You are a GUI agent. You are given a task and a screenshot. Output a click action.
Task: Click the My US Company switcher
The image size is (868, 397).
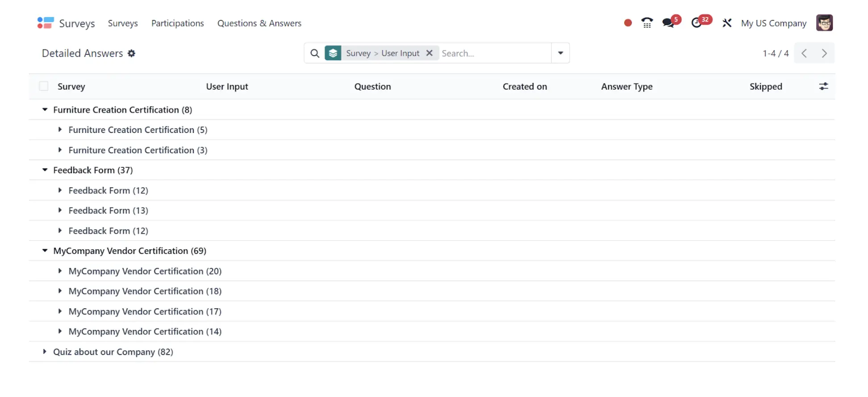click(x=774, y=23)
